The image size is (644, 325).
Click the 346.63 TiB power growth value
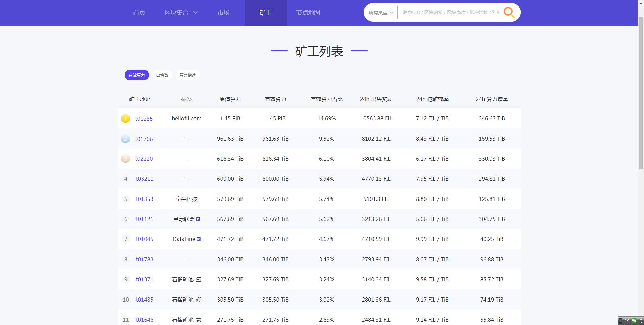(x=492, y=118)
